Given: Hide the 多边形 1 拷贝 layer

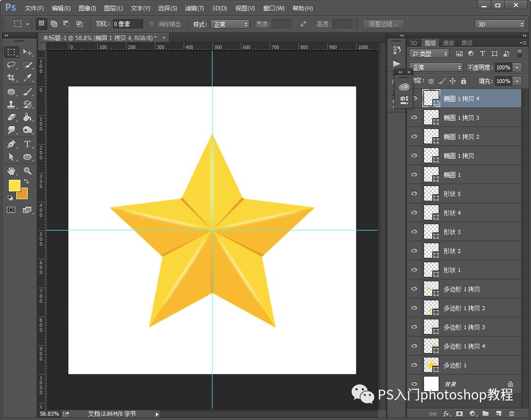Looking at the screenshot, I should 414,289.
